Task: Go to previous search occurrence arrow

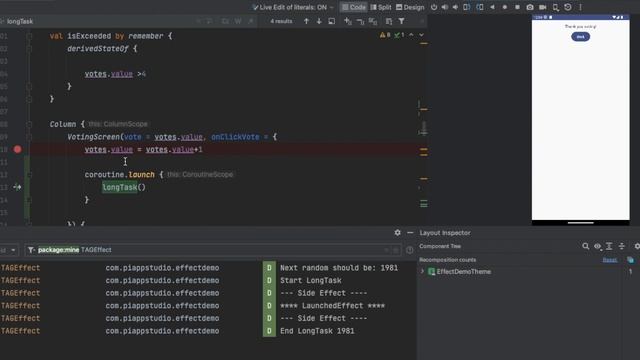Action: coord(306,21)
